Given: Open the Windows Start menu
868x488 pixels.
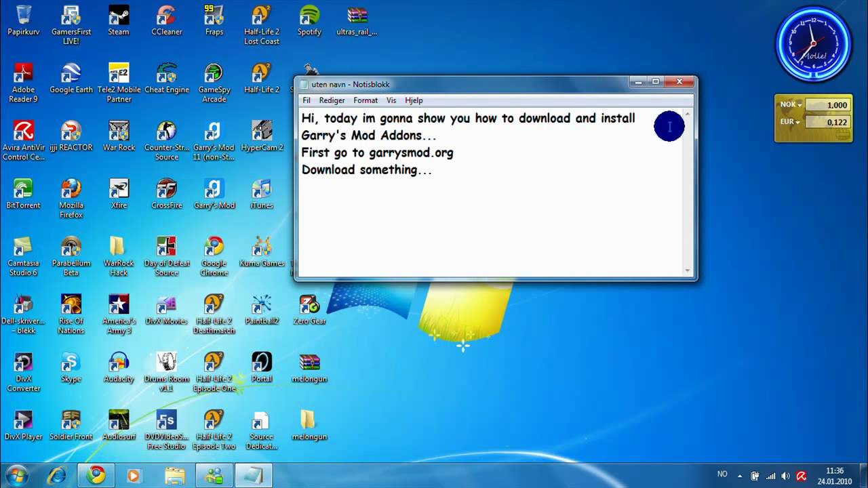Looking at the screenshot, I should click(x=16, y=475).
